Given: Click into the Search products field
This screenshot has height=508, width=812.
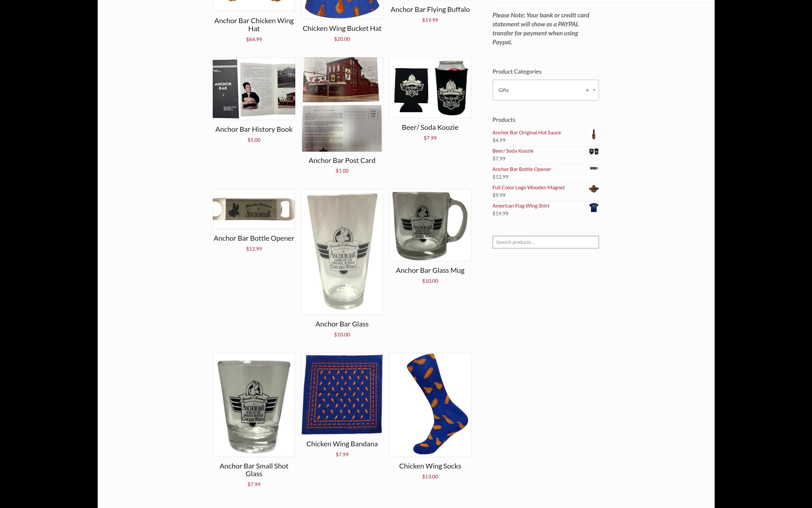Looking at the screenshot, I should point(545,242).
